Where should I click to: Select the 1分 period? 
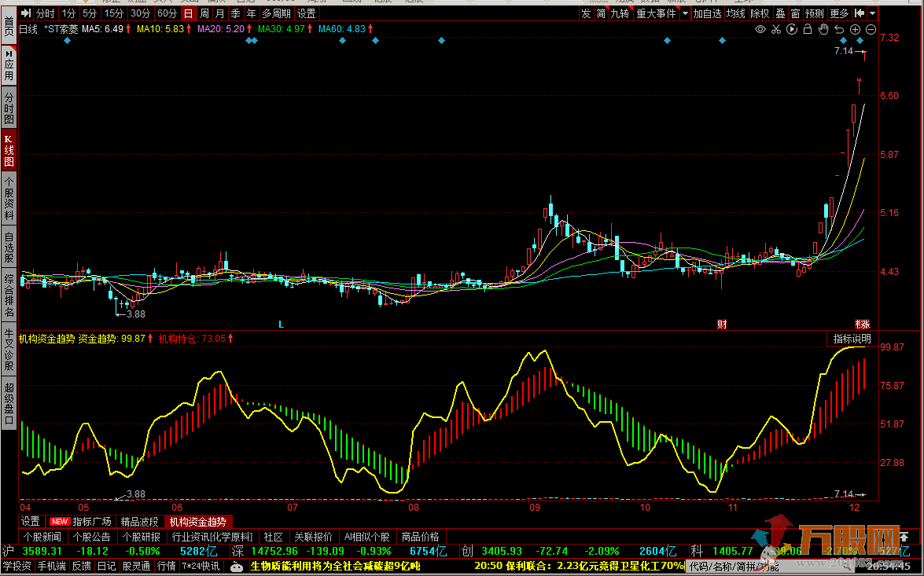click(x=69, y=13)
